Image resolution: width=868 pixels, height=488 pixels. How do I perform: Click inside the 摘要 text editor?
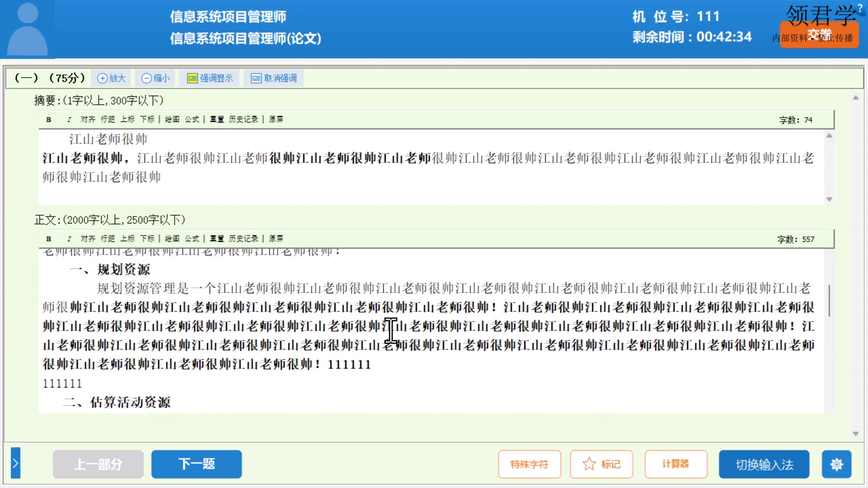[432, 167]
